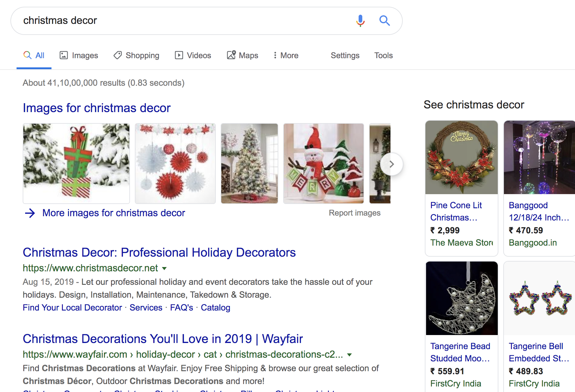Open the Pine Cone Lit wreath product image
The image size is (575, 392).
462,157
